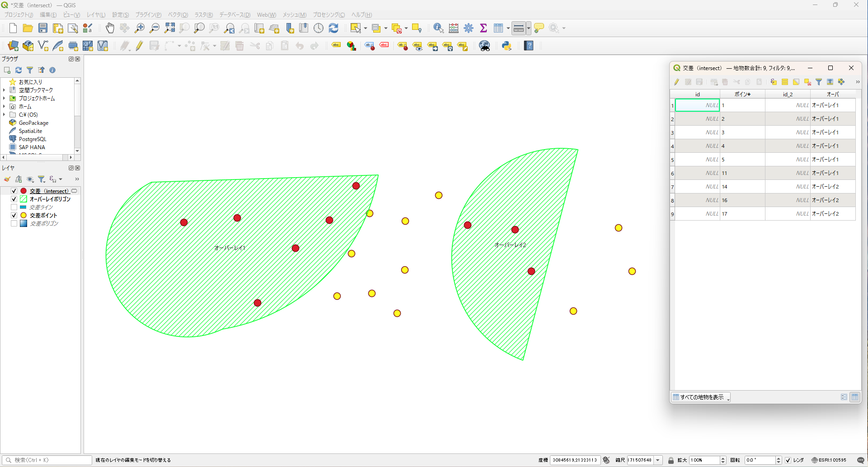Click the ポイン column header to sort
Viewport: 868px width, 467px height.
pyautogui.click(x=742, y=94)
